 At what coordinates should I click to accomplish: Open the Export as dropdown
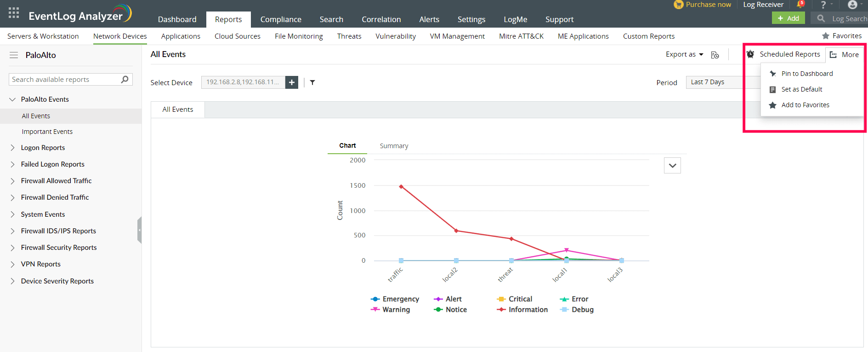(x=684, y=54)
